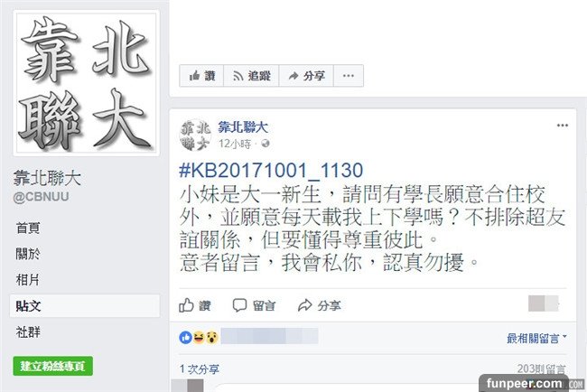Click the public globe privacy icon

pyautogui.click(x=265, y=144)
